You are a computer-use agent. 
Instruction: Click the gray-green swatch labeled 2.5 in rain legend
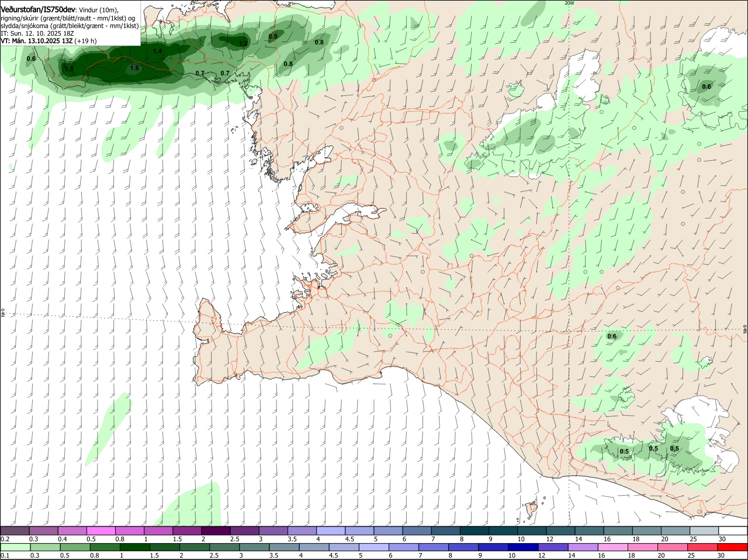tap(225, 547)
